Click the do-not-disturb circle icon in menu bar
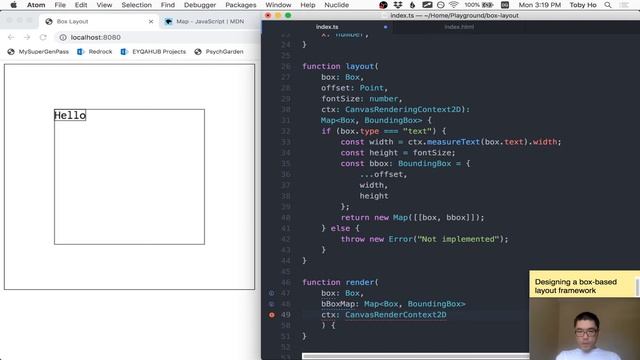640x360 pixels. coord(440,5)
